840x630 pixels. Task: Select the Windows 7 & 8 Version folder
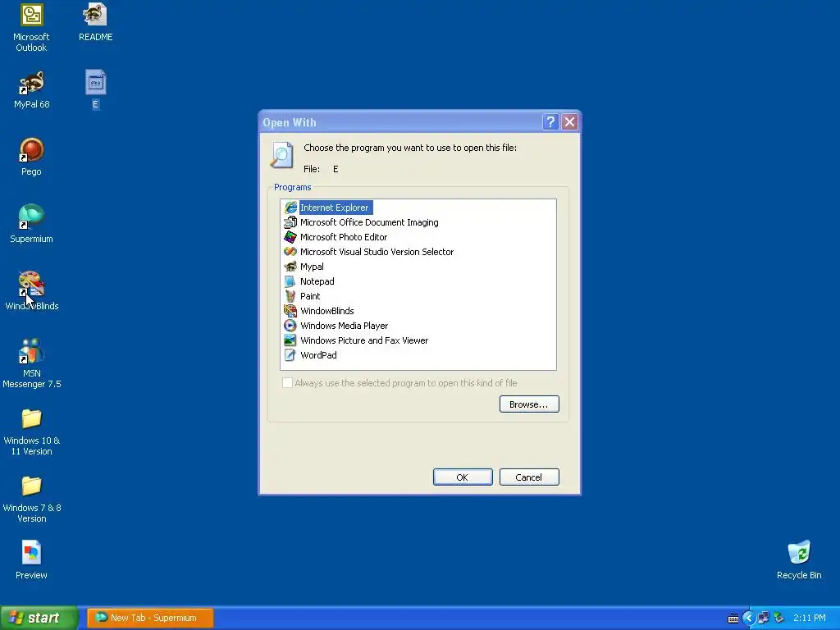pos(31,499)
